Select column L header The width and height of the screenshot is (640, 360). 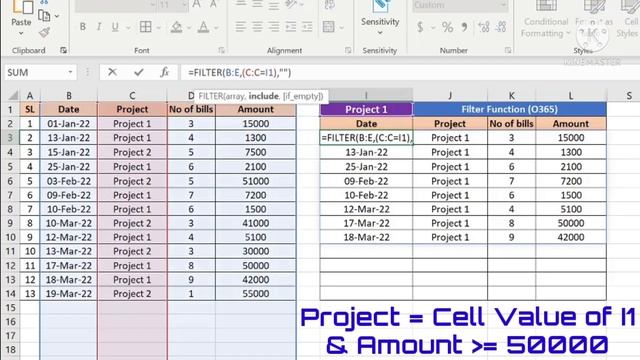571,96
